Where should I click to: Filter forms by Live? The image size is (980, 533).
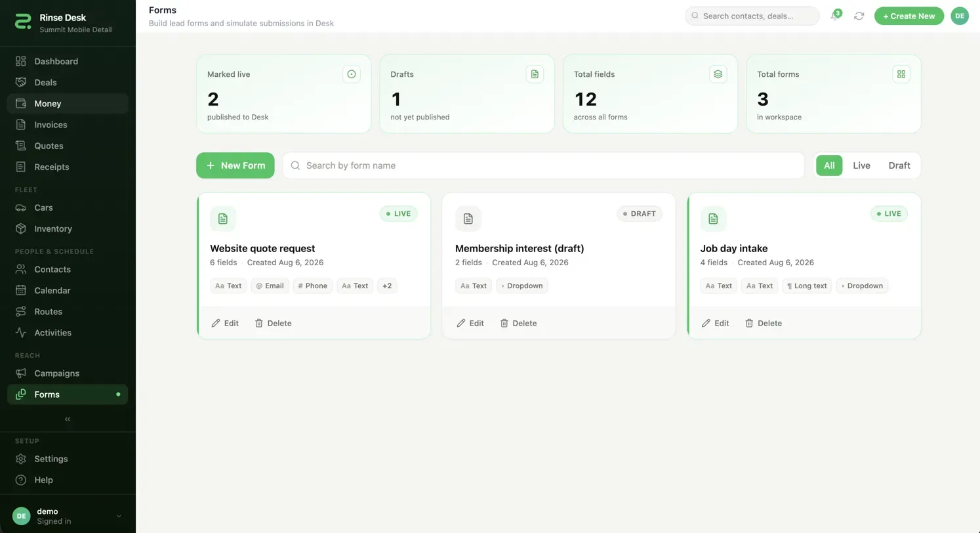861,165
